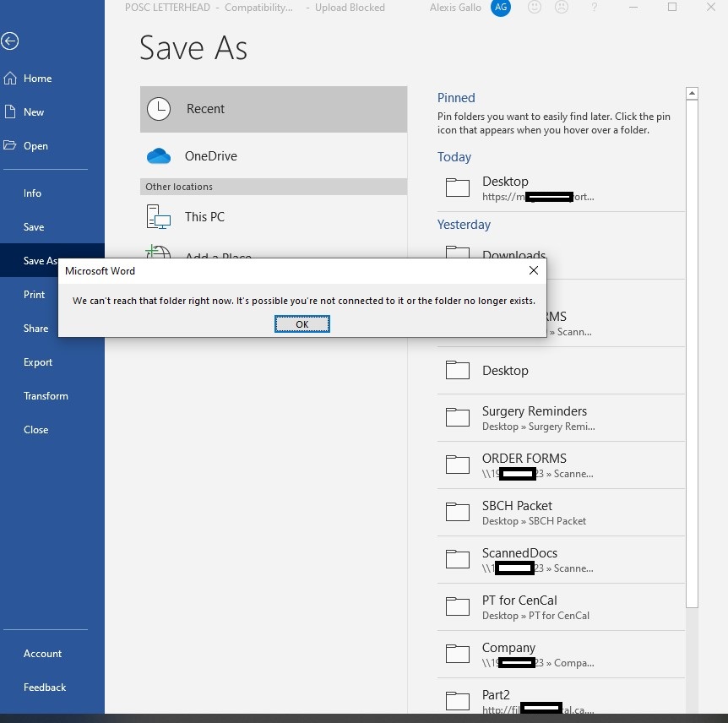Click folder icon beside Part2
The width and height of the screenshot is (728, 723).
click(x=457, y=701)
